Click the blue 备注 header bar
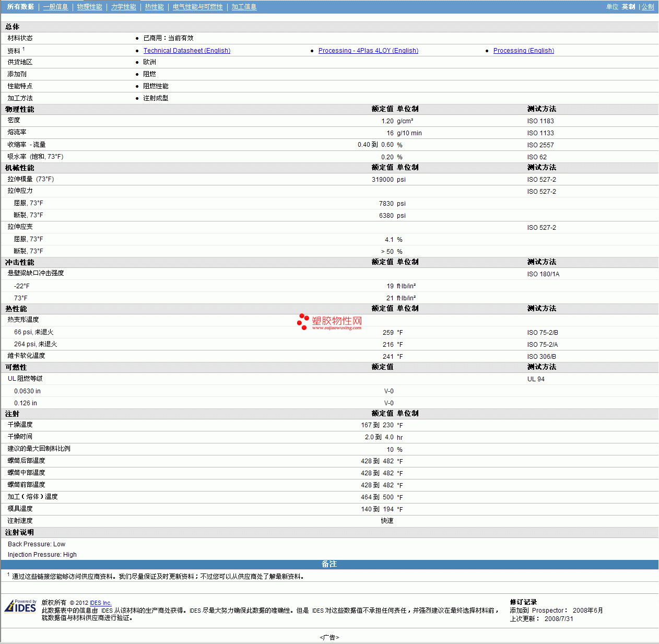The width and height of the screenshot is (659, 644). (329, 564)
